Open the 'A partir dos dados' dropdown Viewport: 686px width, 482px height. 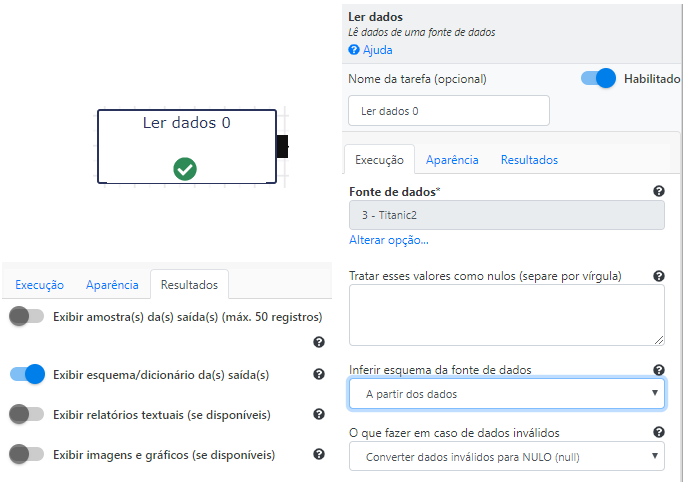pyautogui.click(x=507, y=394)
